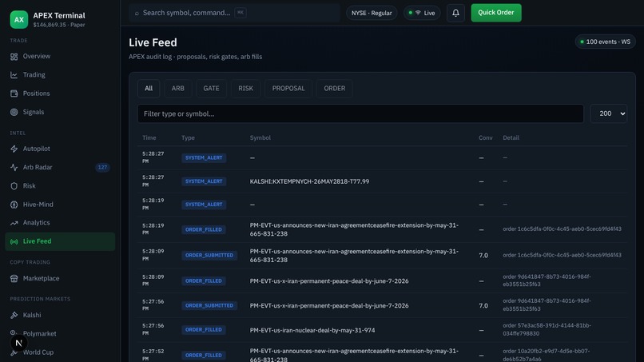Click the 5:28:09 ORDER_FILLED tag
The image size is (644, 362).
pyautogui.click(x=204, y=281)
